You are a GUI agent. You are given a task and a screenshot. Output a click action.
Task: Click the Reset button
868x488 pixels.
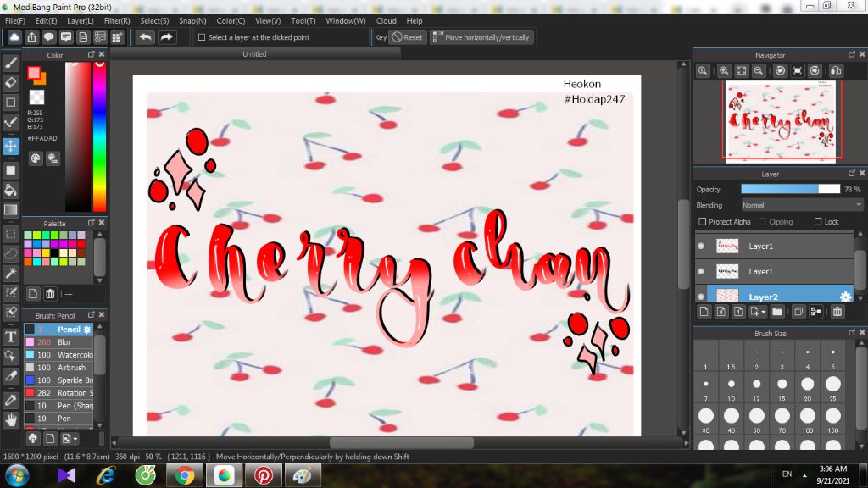pyautogui.click(x=408, y=37)
